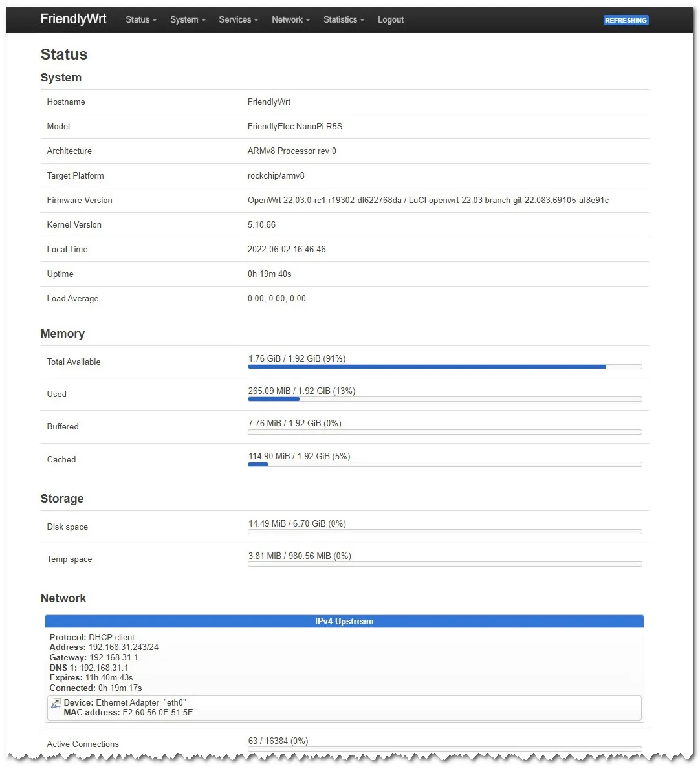Expand the System menu
The image size is (700, 771).
(188, 20)
